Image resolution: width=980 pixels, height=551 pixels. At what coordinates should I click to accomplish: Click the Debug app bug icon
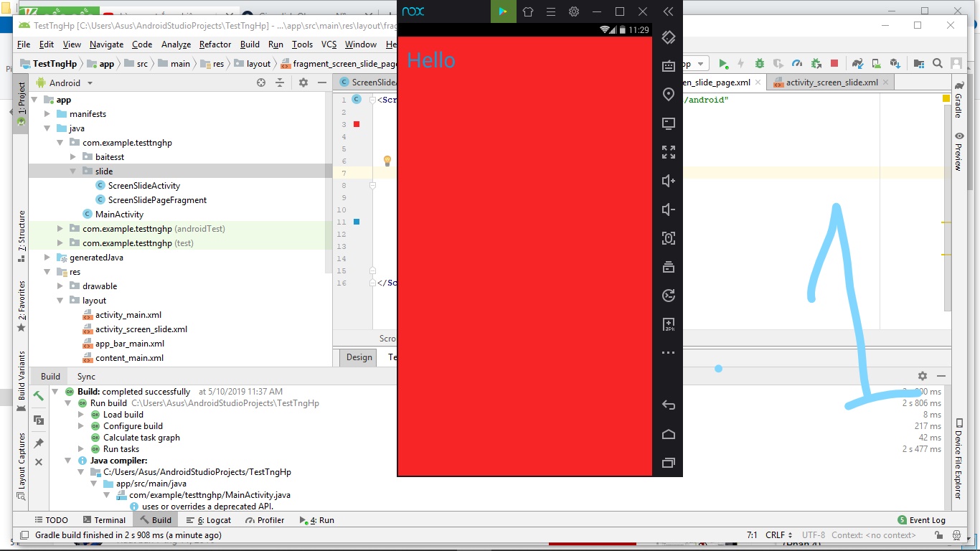(760, 64)
